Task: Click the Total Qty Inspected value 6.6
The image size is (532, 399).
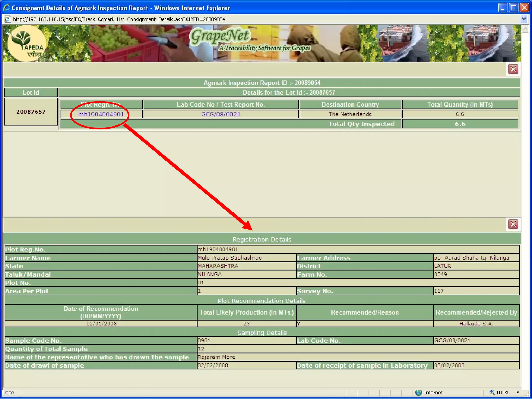Action: [460, 124]
